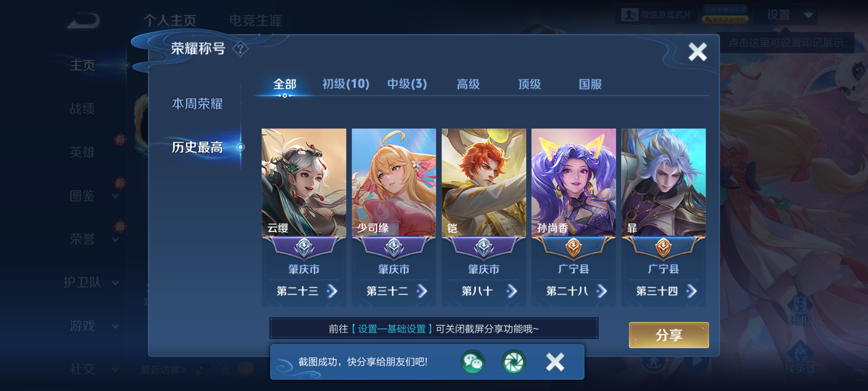This screenshot has height=391, width=868.
Task: Select the 云缨 hero portrait card
Action: point(304,182)
